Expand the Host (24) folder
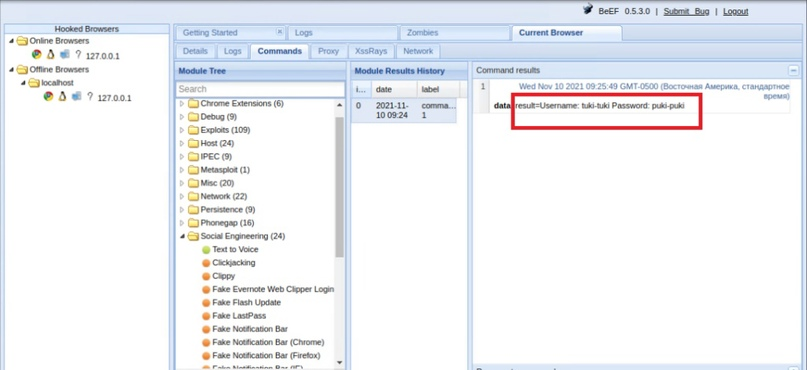Viewport: 807px width, 370px height. pos(182,144)
